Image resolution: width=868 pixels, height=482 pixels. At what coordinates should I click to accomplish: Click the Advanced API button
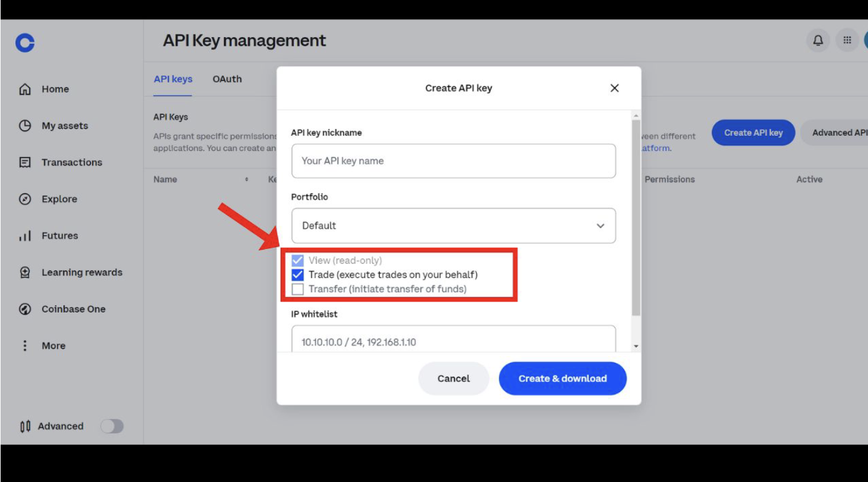(x=835, y=133)
